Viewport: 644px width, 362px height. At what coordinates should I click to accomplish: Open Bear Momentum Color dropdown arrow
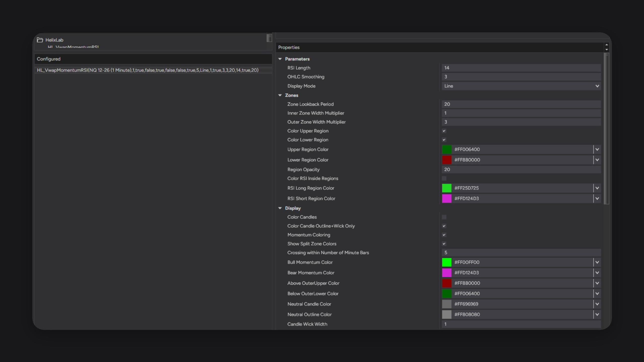(597, 273)
